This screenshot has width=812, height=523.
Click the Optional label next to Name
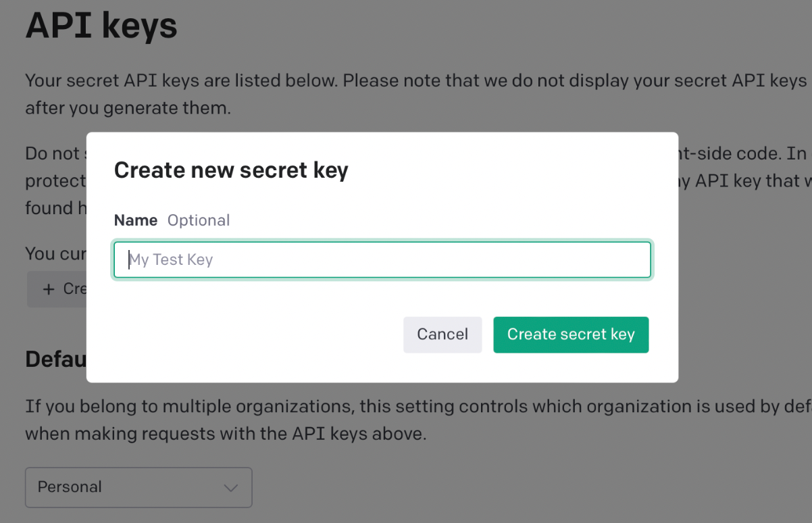199,220
